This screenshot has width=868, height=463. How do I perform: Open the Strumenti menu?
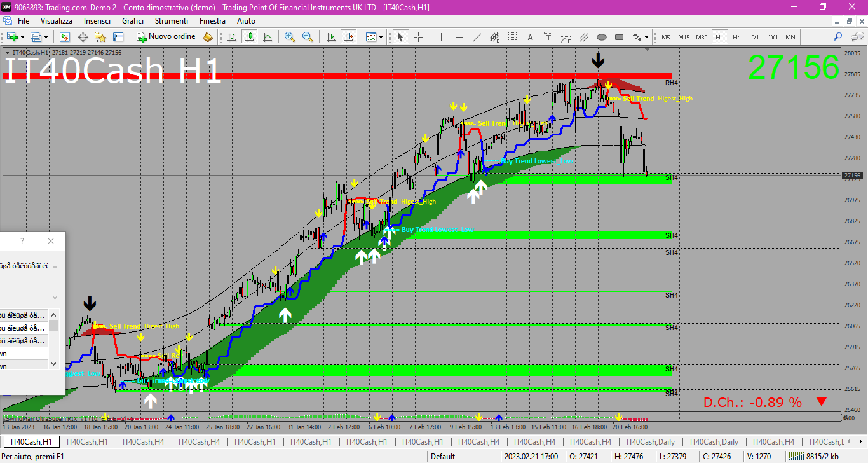tap(172, 21)
